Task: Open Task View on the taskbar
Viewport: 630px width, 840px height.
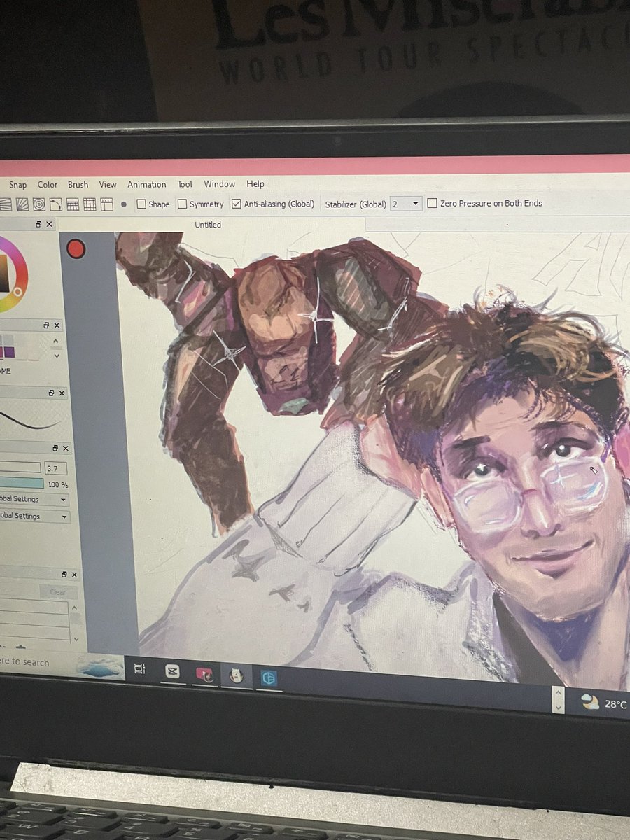Action: click(x=139, y=669)
